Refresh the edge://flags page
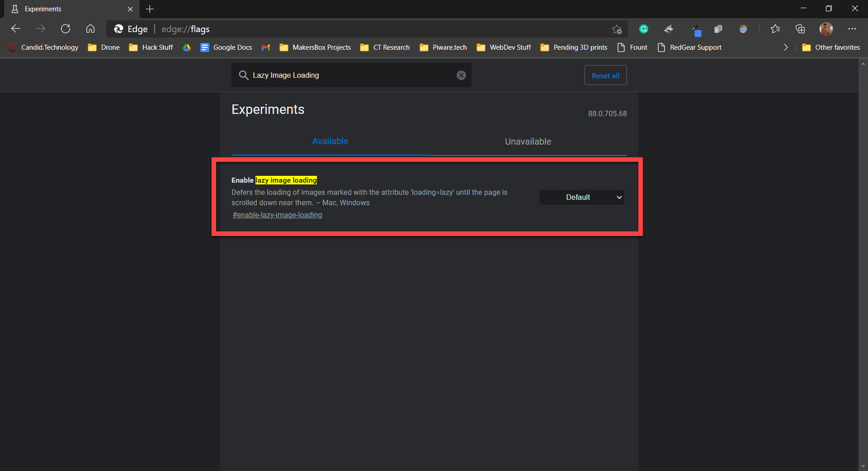 pos(66,29)
